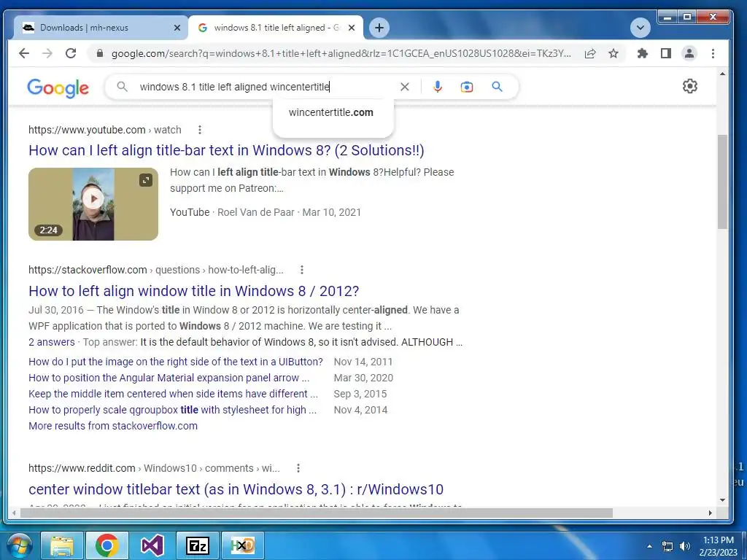Clear the search box with X
Image resolution: width=747 pixels, height=560 pixels.
click(x=404, y=87)
